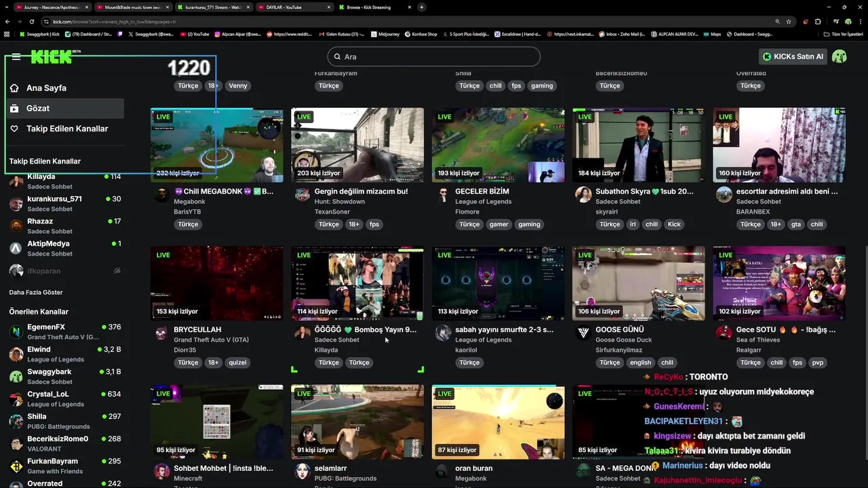Open FurkanBayram in recommended channels

pos(65,466)
